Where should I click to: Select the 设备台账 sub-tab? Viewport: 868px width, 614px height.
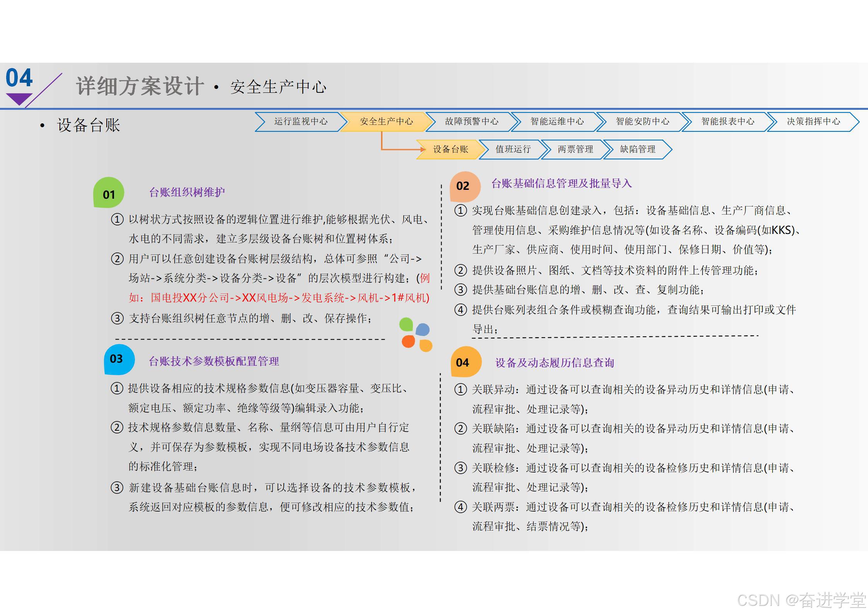[x=450, y=149]
